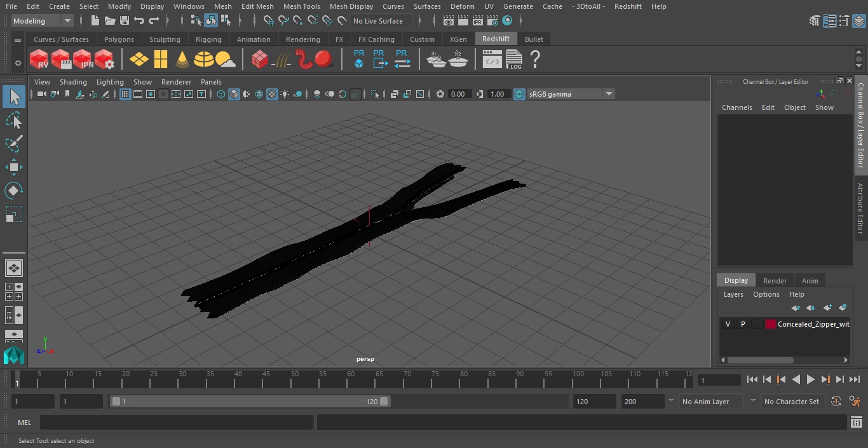868x448 pixels.
Task: Open the viewport Renderer menu
Action: 176,82
